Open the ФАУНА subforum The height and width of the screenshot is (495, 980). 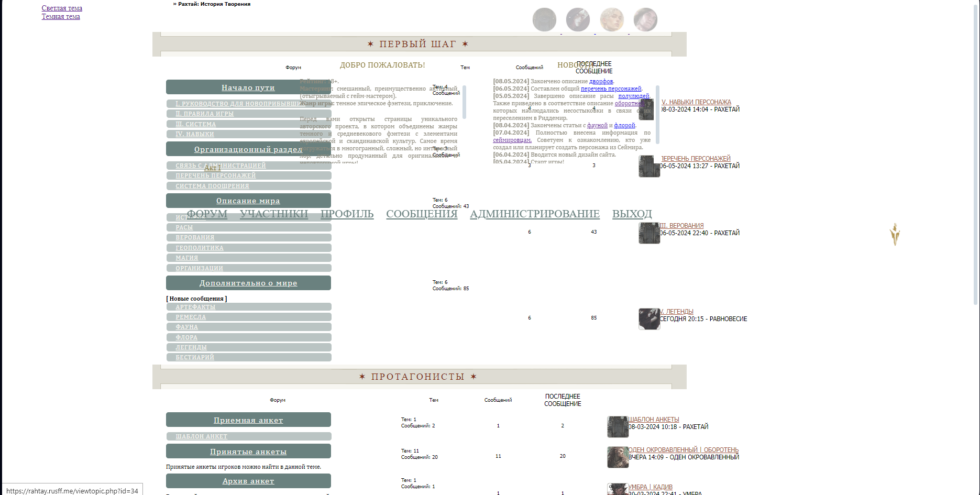[x=187, y=327]
